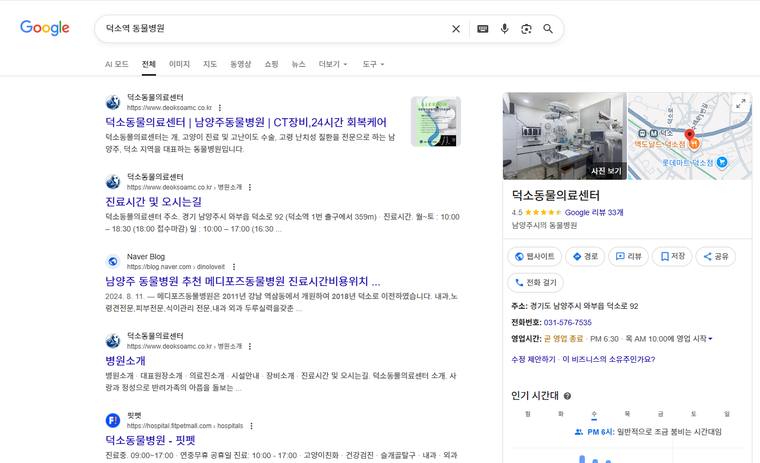This screenshot has height=463, width=760.
Task: Click 이 비즈니스의 소유주인가요? link
Action: (609, 359)
